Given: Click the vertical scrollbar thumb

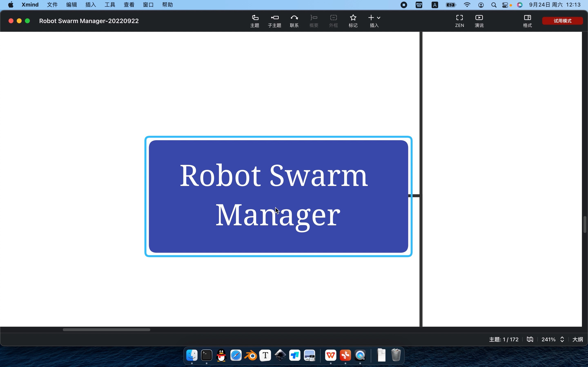Looking at the screenshot, I should [x=585, y=224].
